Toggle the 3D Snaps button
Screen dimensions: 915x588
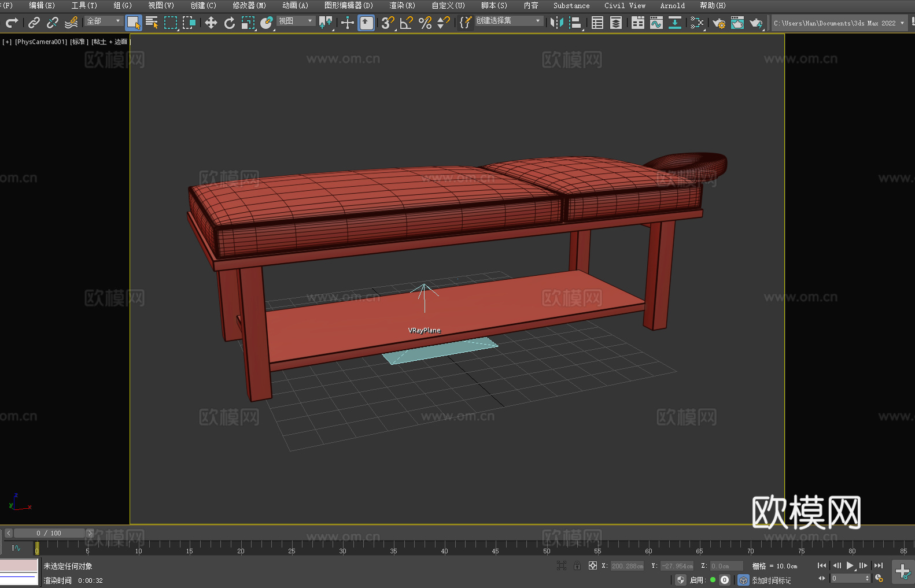(x=388, y=23)
